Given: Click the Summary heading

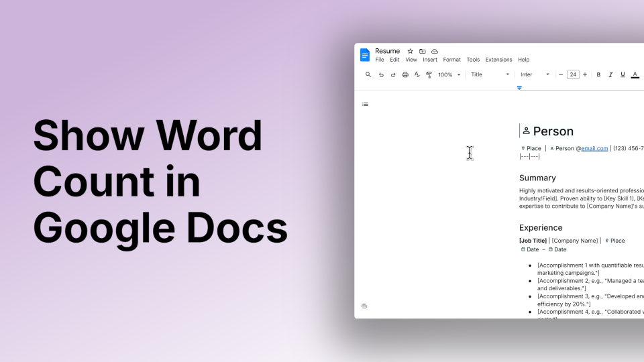Looking at the screenshot, I should pos(537,178).
